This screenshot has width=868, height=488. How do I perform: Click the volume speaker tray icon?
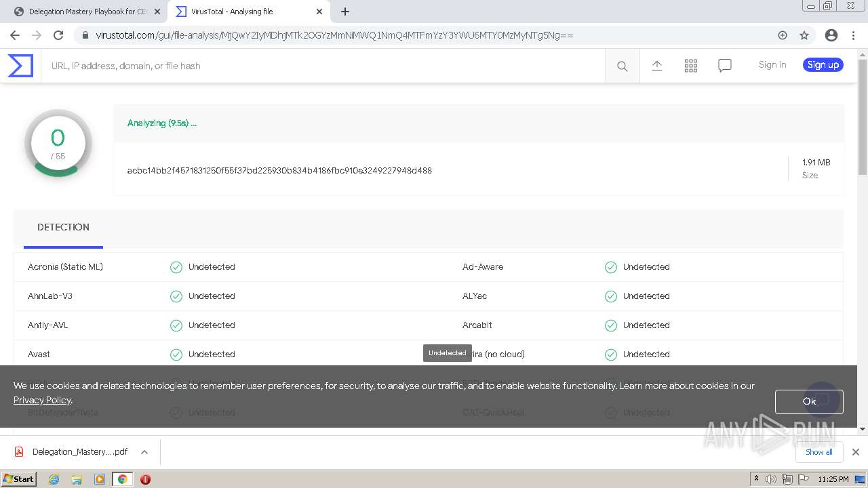click(x=771, y=479)
